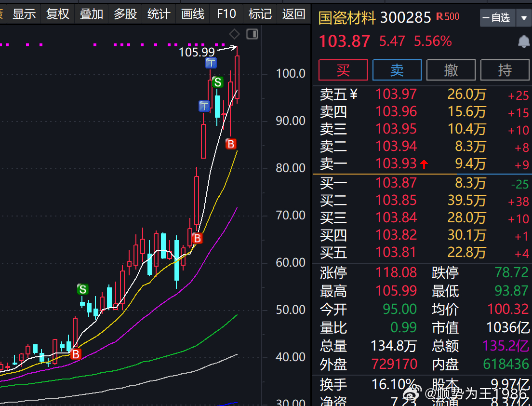Image resolution: width=532 pixels, height=406 pixels.
Task: Click the ¥ symbol beside 卖五
Action: coord(354,94)
